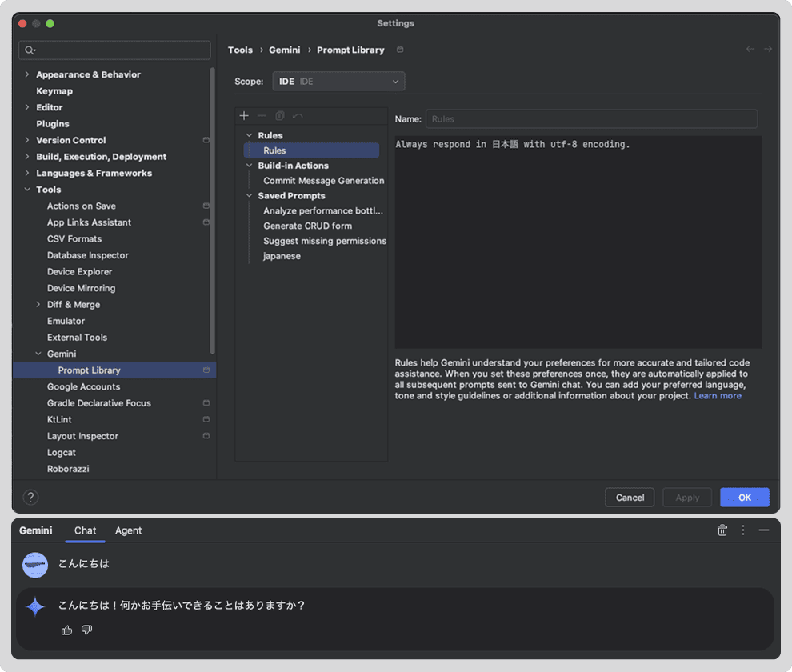This screenshot has height=672, width=792.
Task: Select the japanese saved prompt
Action: pos(282,256)
